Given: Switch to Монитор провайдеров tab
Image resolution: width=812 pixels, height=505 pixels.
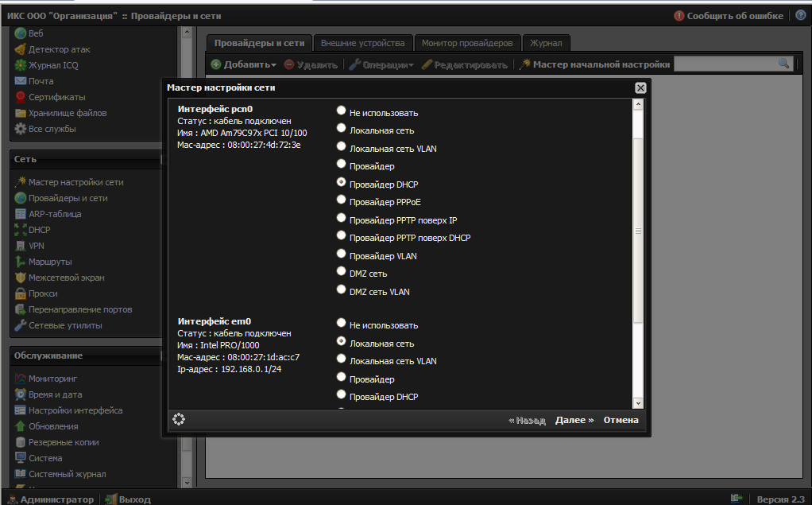Looking at the screenshot, I should pos(467,43).
